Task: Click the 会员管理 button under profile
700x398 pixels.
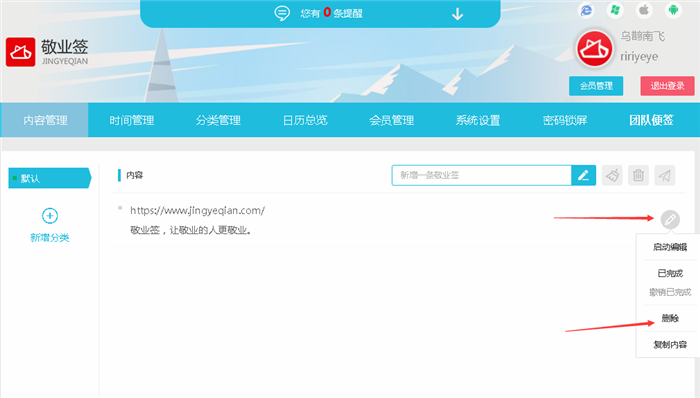Action: coord(596,86)
